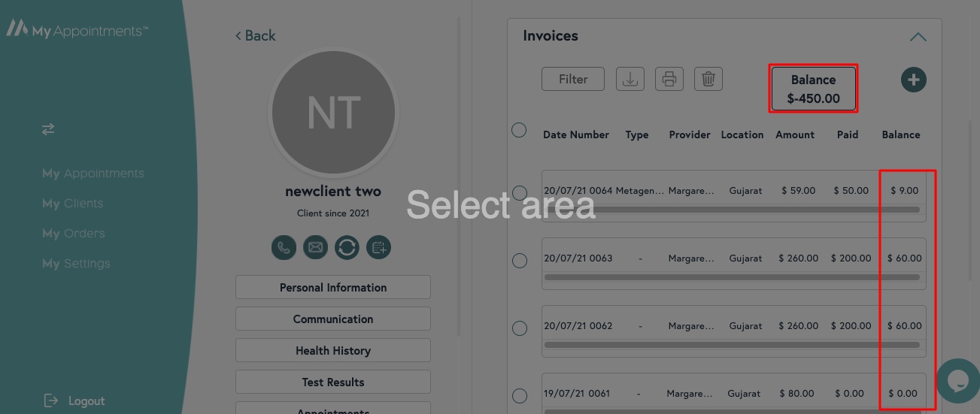The height and width of the screenshot is (414, 980).
Task: Collapse the Invoices section chevron
Action: pos(918,37)
